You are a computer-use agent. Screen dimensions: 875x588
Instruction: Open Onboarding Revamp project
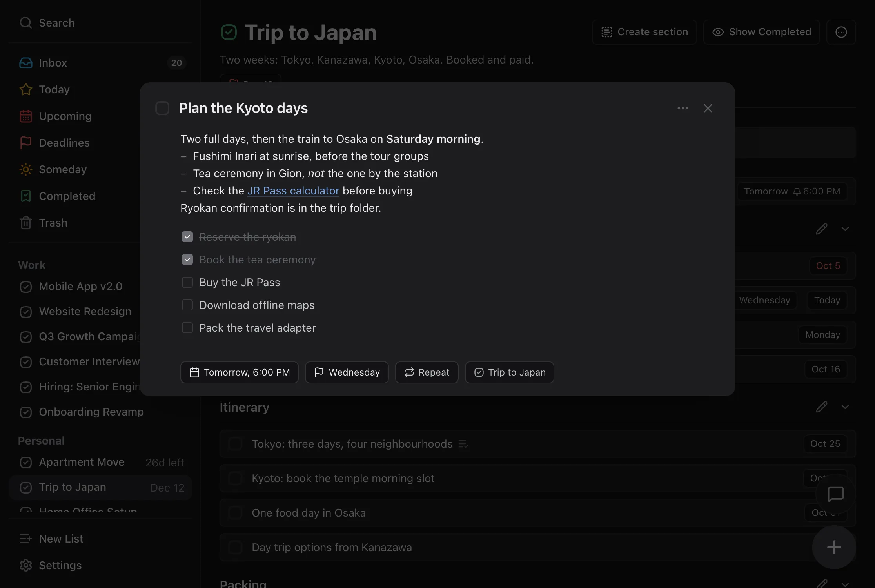(x=100, y=412)
